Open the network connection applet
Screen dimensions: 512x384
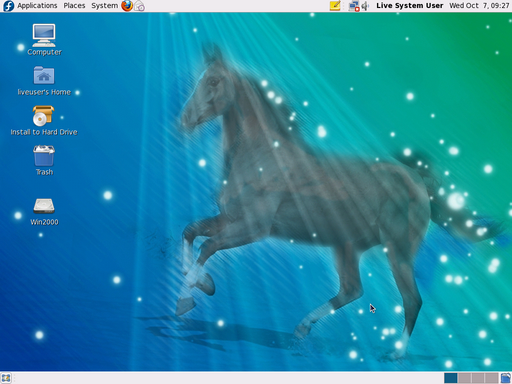click(x=354, y=6)
